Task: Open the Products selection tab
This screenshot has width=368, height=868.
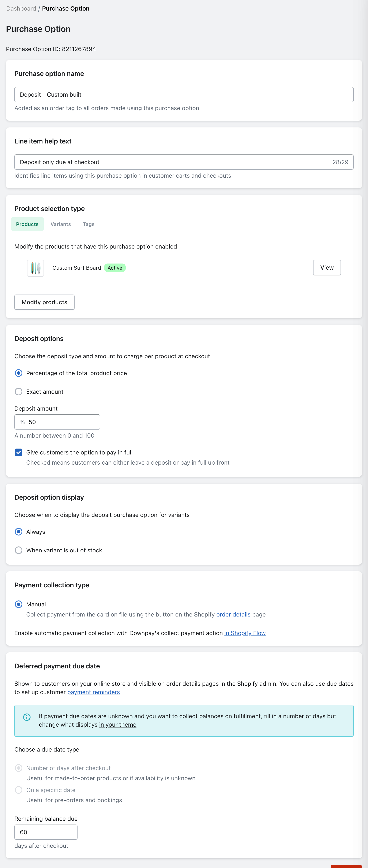Action: [x=27, y=224]
